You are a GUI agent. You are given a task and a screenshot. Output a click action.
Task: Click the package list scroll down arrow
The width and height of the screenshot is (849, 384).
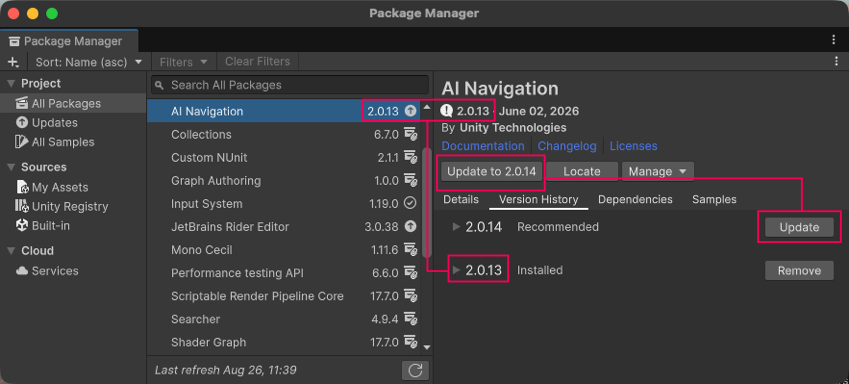[427, 347]
